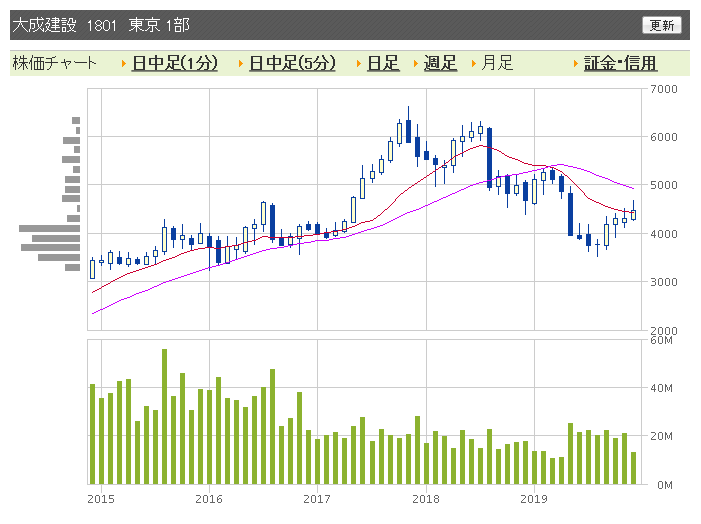Open the 日中足(1分) chart link

[x=175, y=63]
